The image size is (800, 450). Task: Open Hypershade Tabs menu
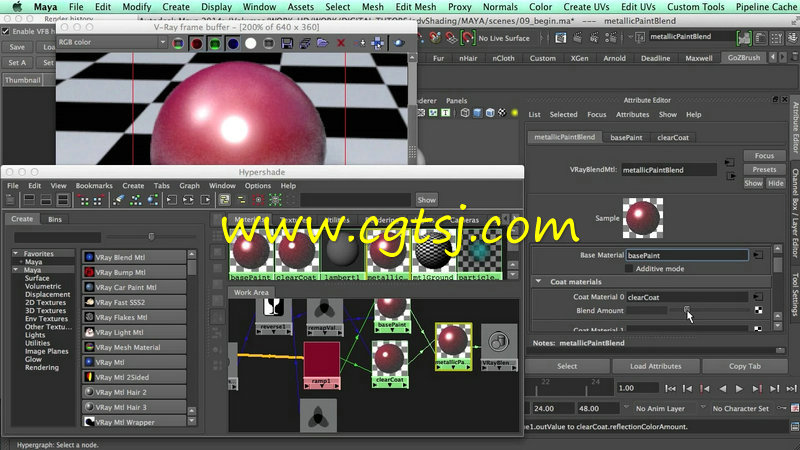pyautogui.click(x=161, y=186)
